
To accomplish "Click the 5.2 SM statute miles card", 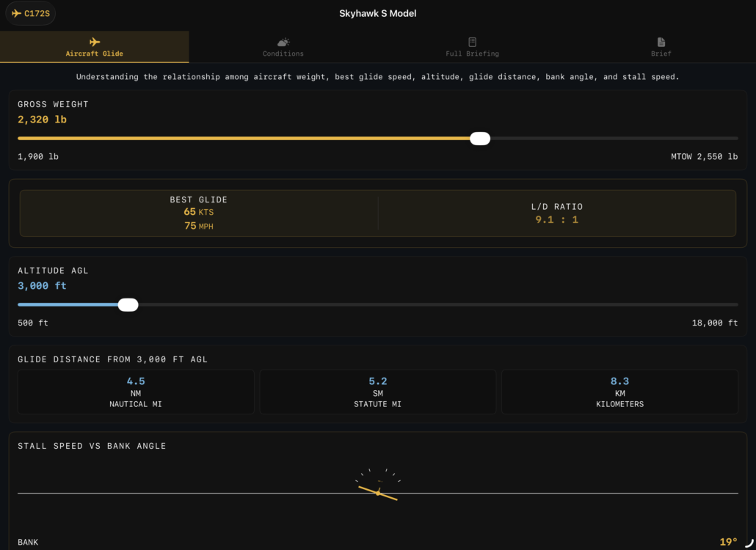I will [x=377, y=392].
